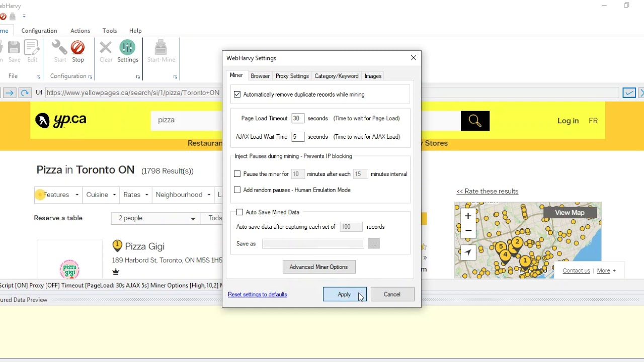Click the View Map button
Image resolution: width=644 pixels, height=362 pixels.
point(570,213)
